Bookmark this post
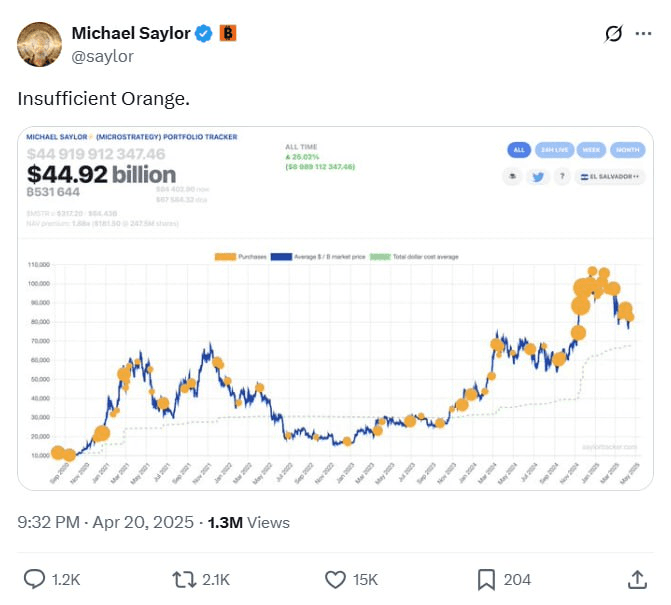Image resolution: width=671 pixels, height=605 pixels. [487, 578]
